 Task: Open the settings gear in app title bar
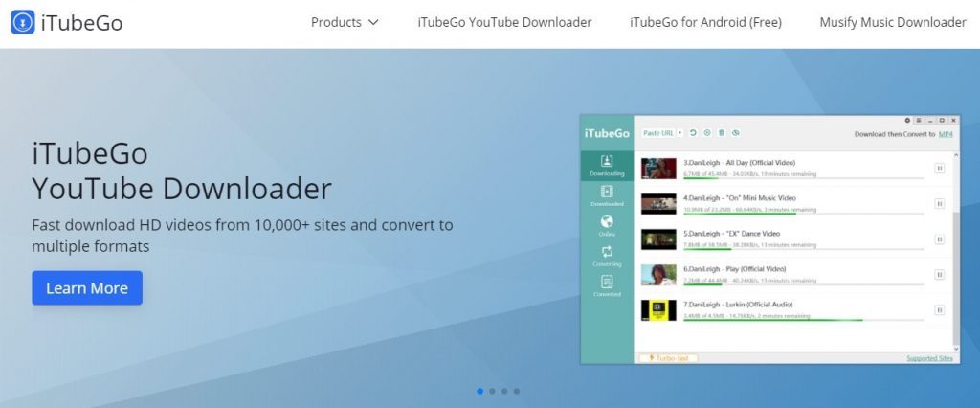(907, 120)
